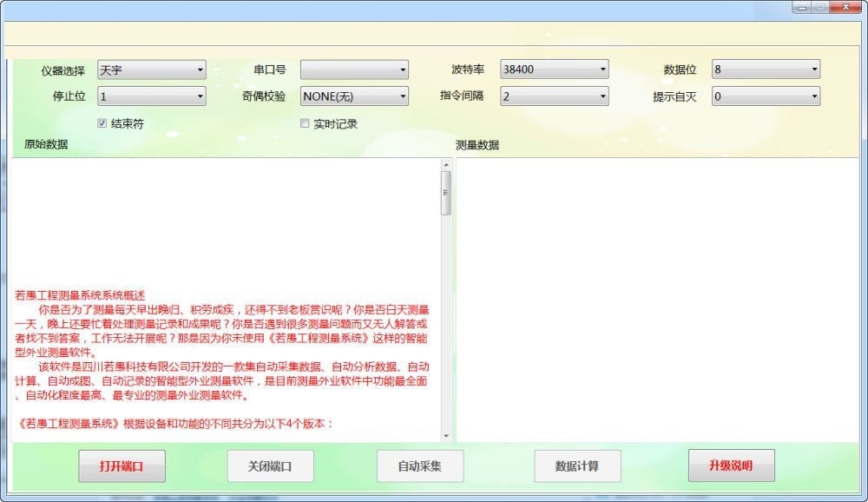Close the window with the red X
Image resolution: width=868 pixels, height=502 pixels.
(x=845, y=7)
